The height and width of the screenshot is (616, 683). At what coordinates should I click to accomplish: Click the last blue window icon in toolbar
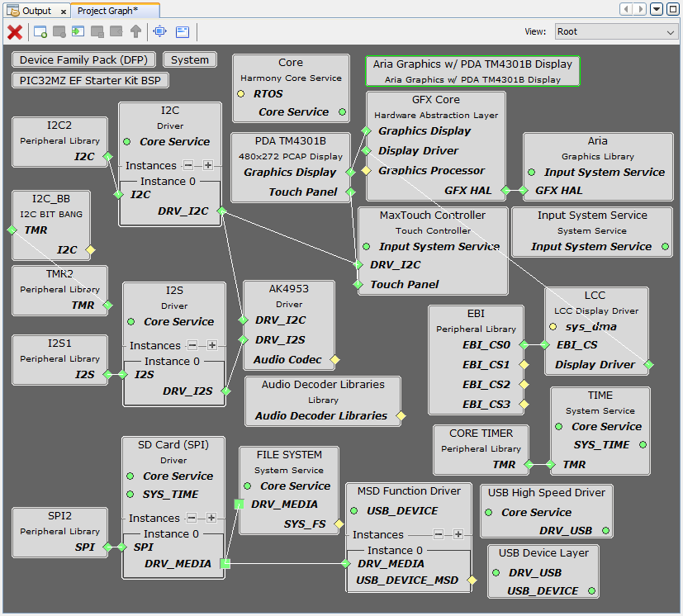pos(183,32)
